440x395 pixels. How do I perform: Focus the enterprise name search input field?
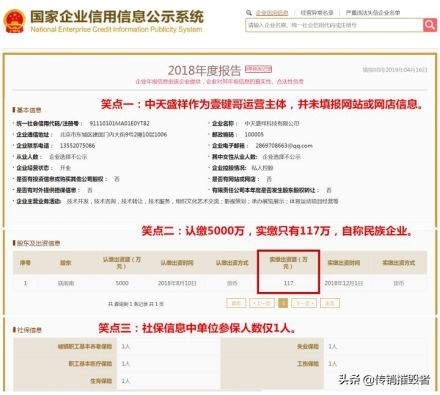tap(334, 25)
